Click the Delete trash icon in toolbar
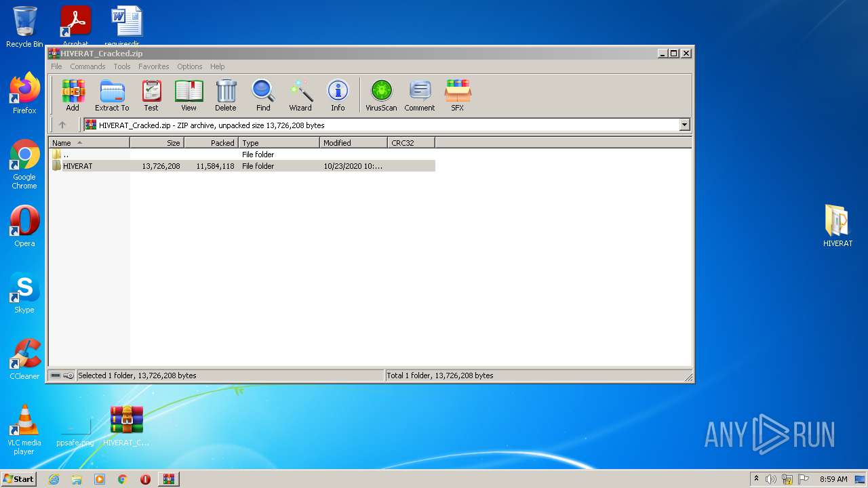Viewport: 868px width, 488px height. coord(226,96)
